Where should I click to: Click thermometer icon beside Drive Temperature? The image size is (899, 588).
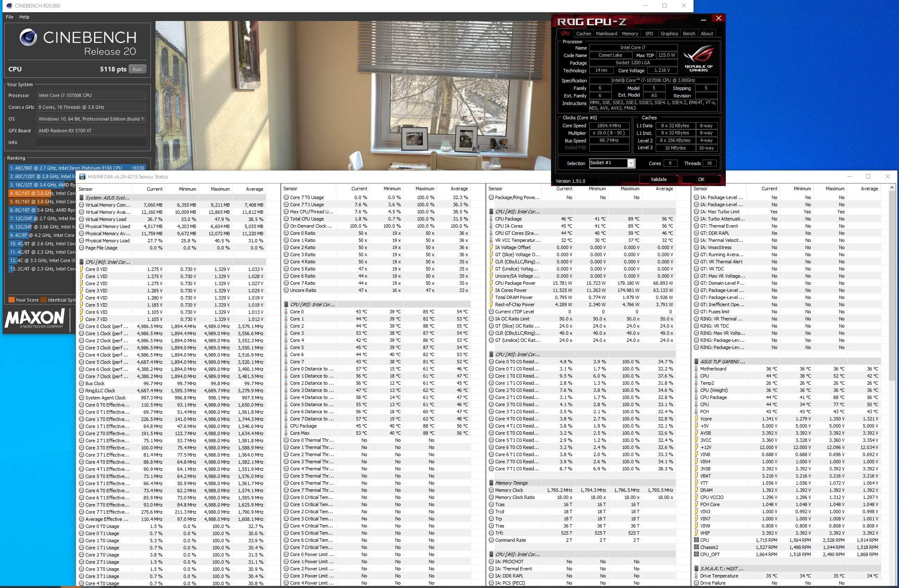click(x=696, y=576)
